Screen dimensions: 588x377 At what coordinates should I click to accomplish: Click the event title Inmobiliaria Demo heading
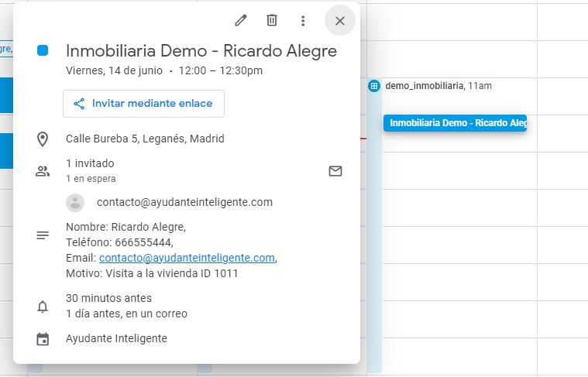tap(201, 51)
